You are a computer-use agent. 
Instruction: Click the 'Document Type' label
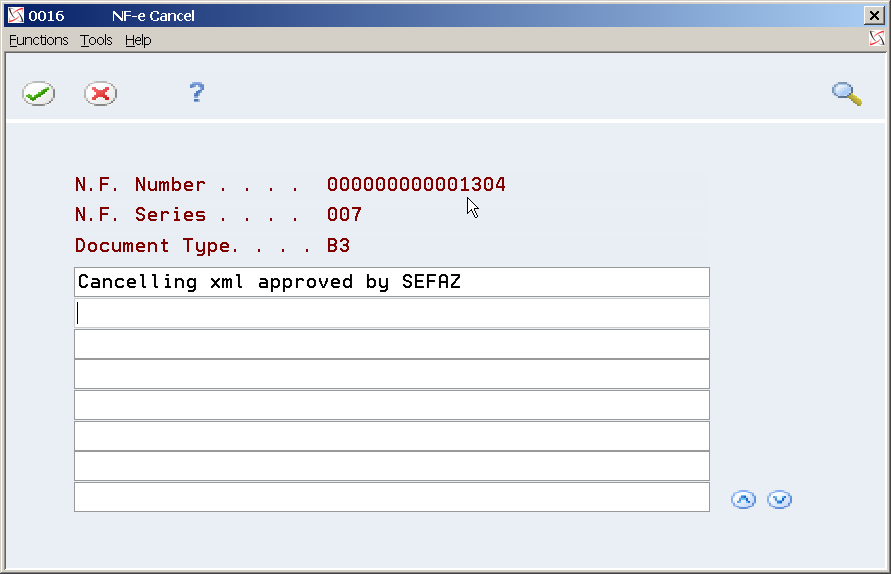pyautogui.click(x=151, y=246)
